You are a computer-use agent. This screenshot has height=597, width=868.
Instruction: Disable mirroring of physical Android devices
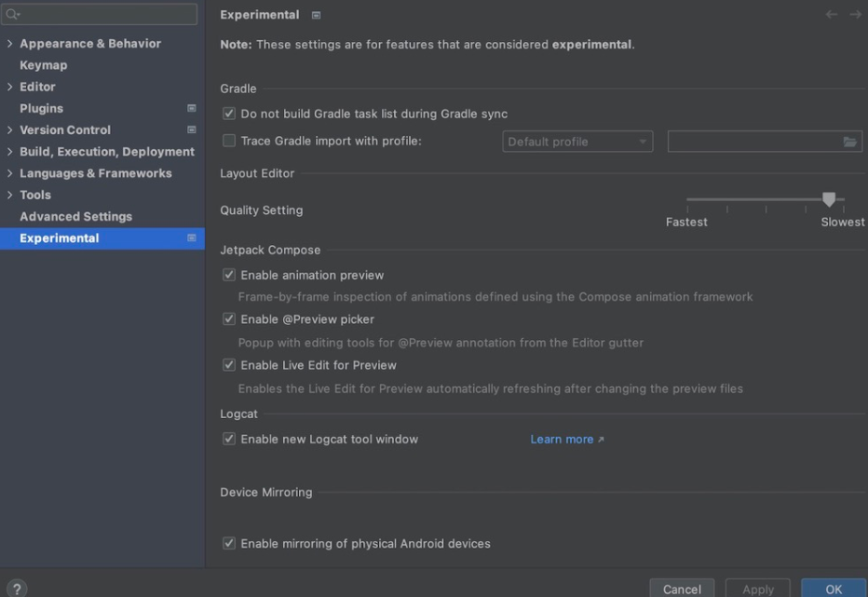point(228,543)
